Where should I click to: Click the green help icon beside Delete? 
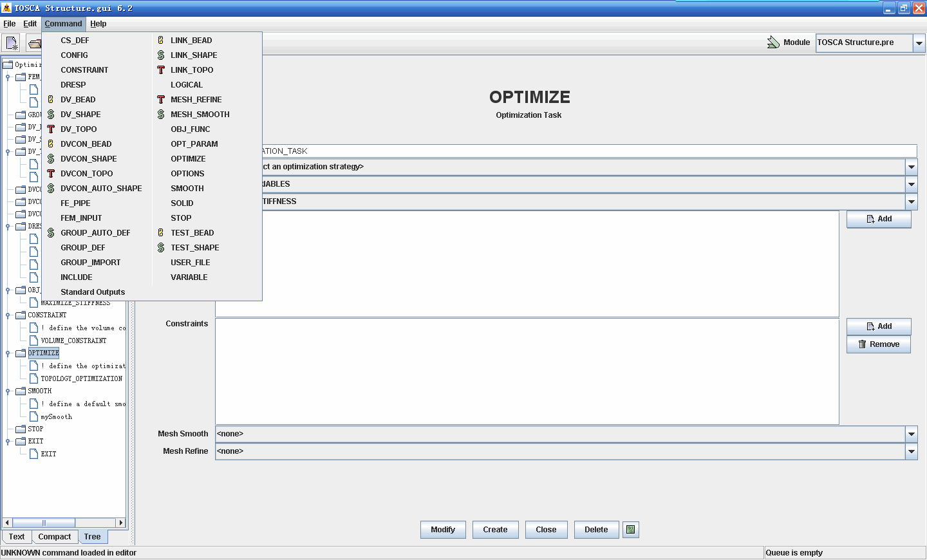(631, 530)
